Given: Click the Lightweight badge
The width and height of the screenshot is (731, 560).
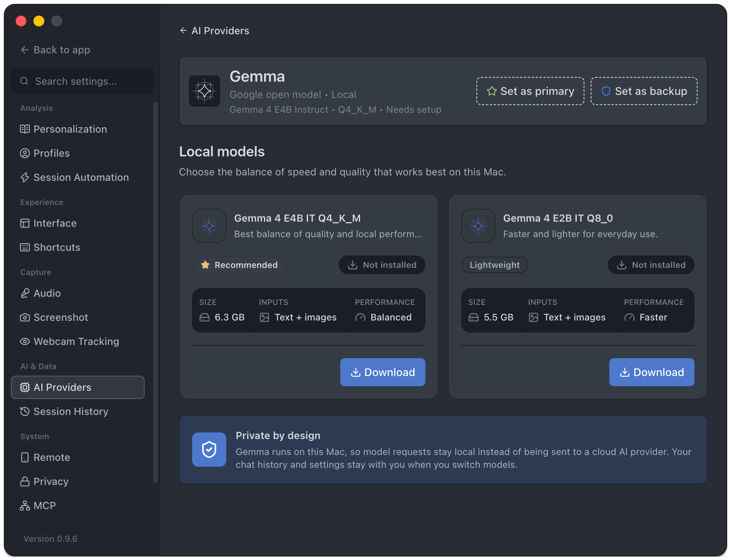Looking at the screenshot, I should (x=495, y=265).
